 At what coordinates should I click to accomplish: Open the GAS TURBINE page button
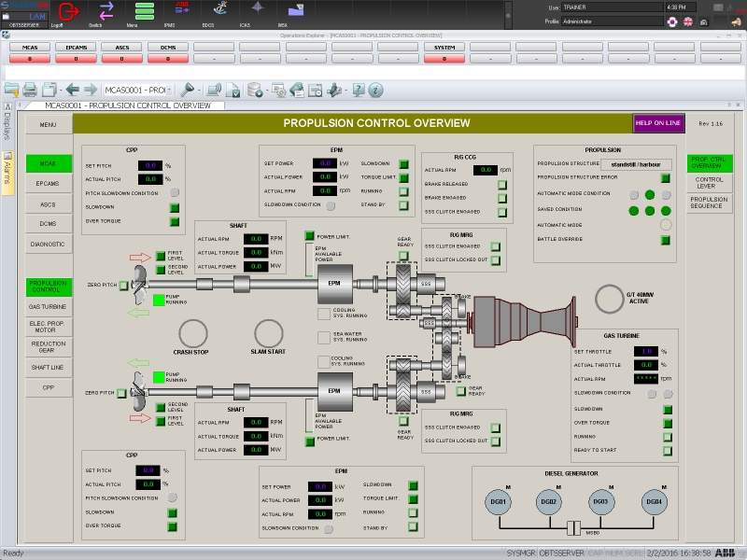click(48, 306)
